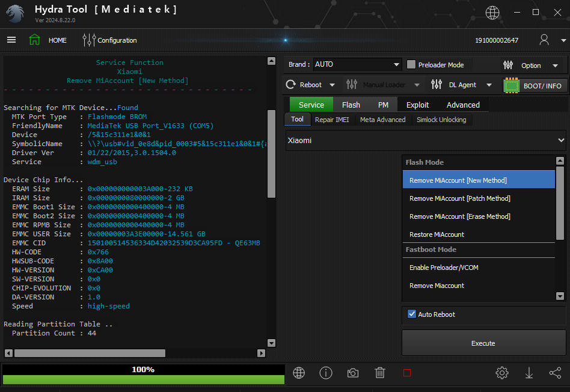Click log scroll right arrow

(x=261, y=353)
